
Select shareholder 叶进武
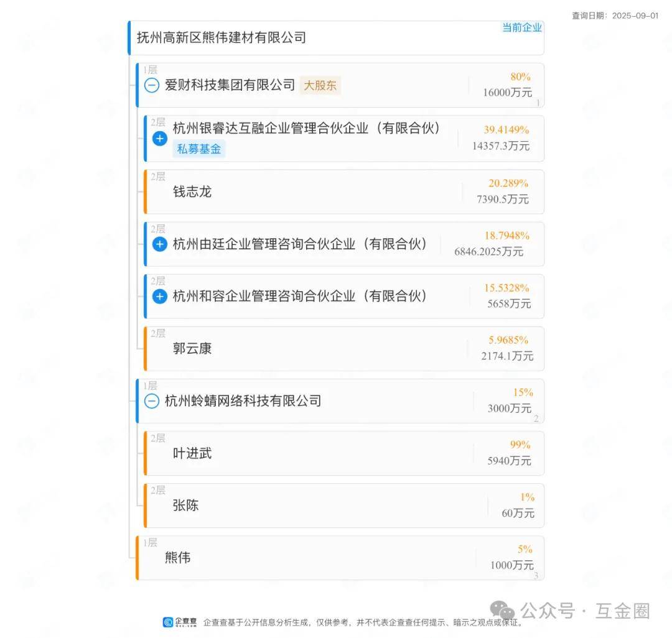tap(192, 453)
